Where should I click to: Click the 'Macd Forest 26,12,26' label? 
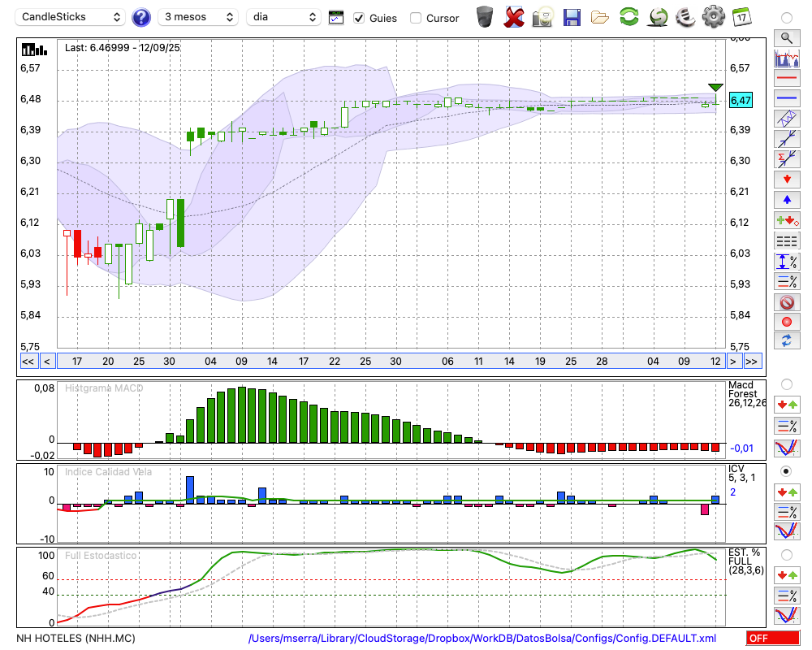click(745, 394)
